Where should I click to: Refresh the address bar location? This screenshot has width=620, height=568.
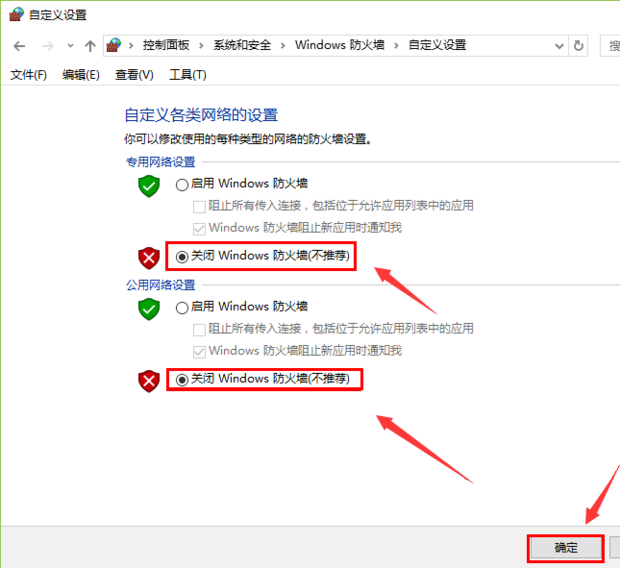[x=578, y=46]
